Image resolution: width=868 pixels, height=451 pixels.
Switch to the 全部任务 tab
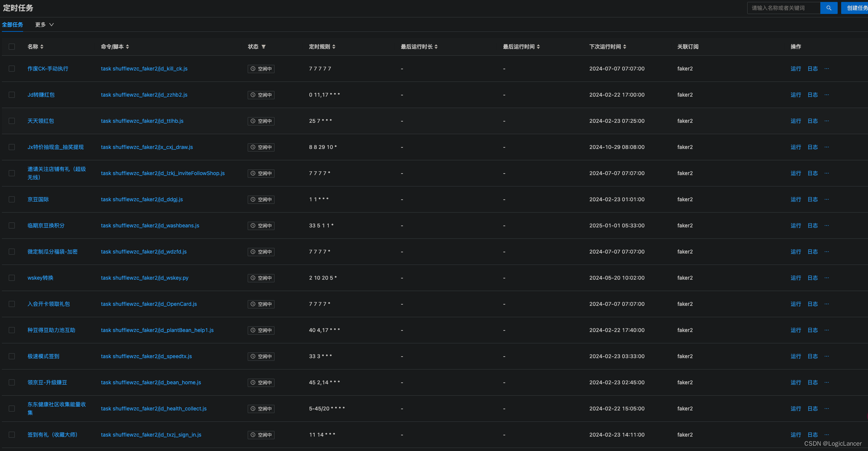point(12,25)
